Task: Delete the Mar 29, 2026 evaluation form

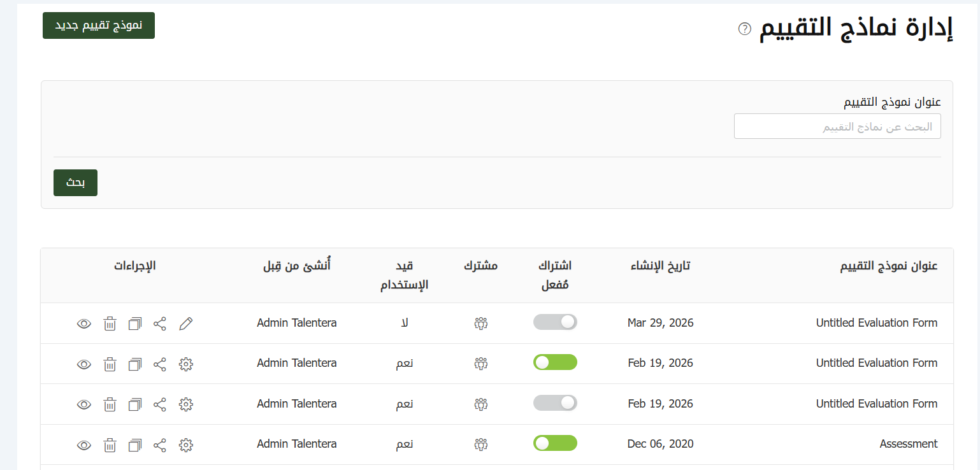Action: click(x=110, y=324)
